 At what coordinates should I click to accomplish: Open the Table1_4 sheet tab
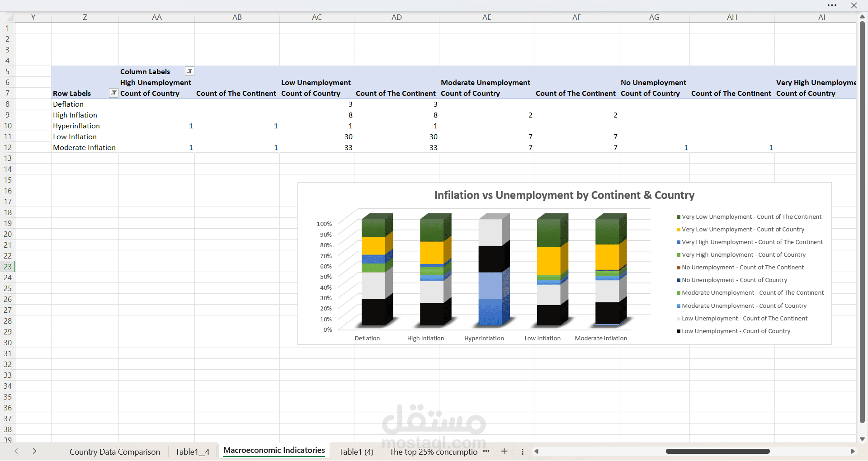(x=192, y=452)
